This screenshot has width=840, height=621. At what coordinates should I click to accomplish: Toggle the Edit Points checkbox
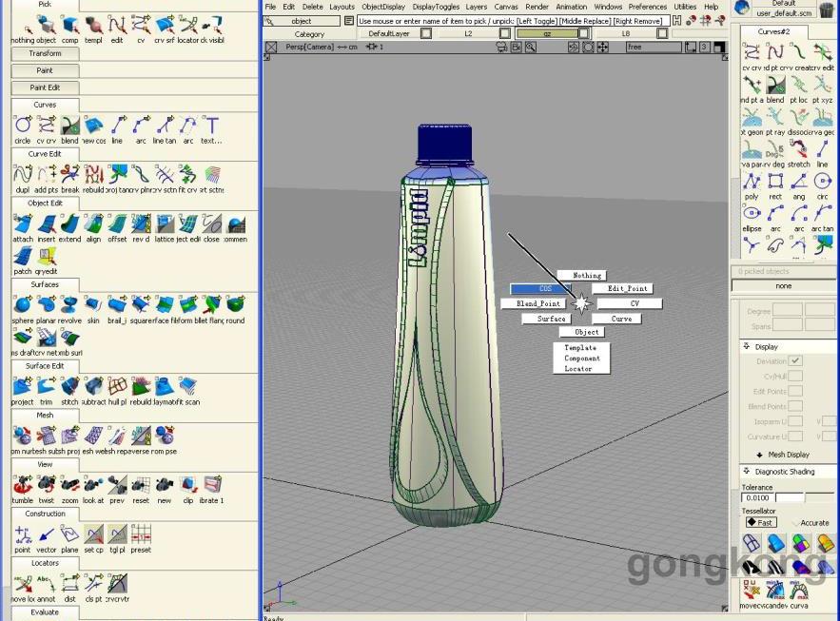tap(795, 392)
